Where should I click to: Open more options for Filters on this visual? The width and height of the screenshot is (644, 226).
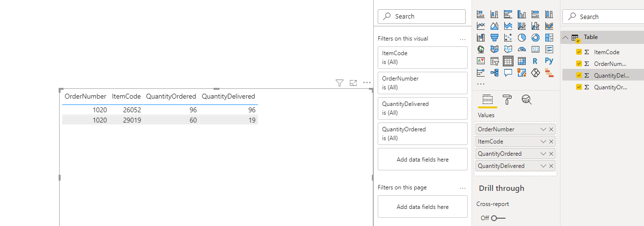click(x=463, y=39)
